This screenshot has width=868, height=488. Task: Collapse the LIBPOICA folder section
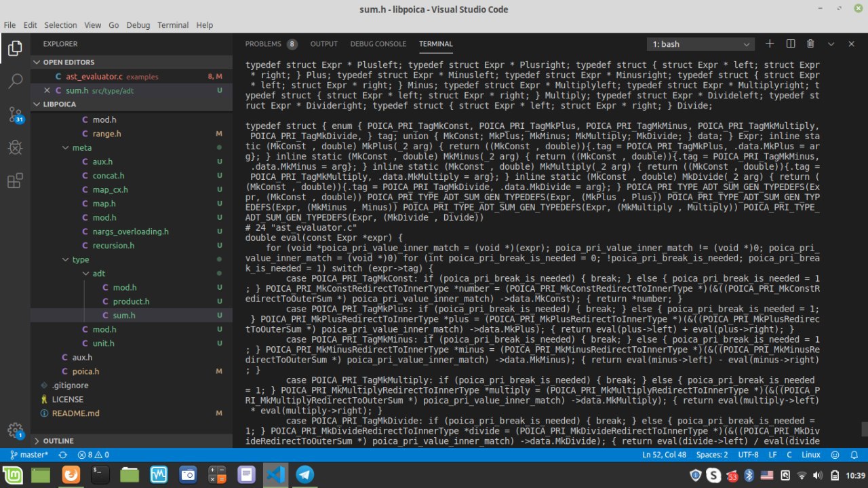(x=131, y=105)
